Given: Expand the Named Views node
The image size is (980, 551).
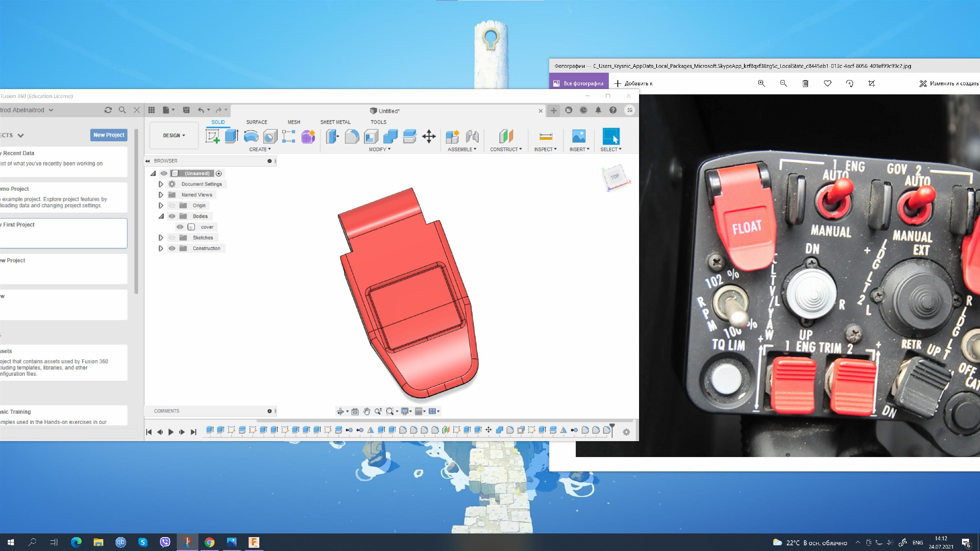Looking at the screenshot, I should (161, 195).
